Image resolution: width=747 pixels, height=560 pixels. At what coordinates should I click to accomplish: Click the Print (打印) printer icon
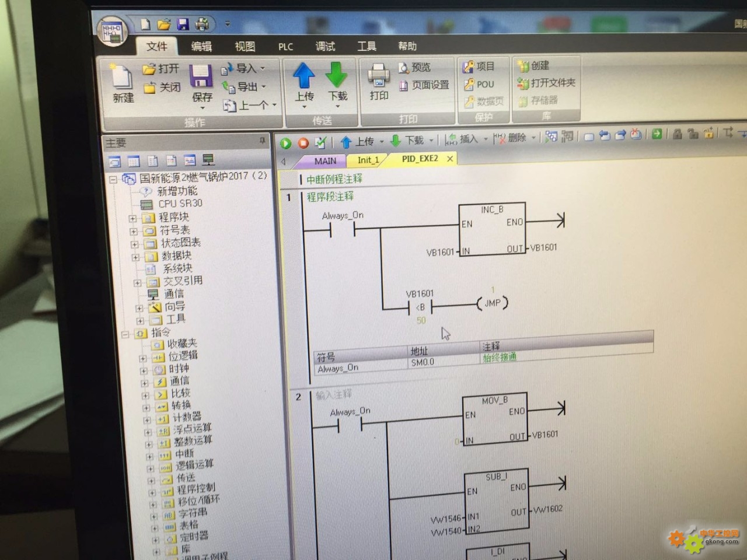pos(379,76)
